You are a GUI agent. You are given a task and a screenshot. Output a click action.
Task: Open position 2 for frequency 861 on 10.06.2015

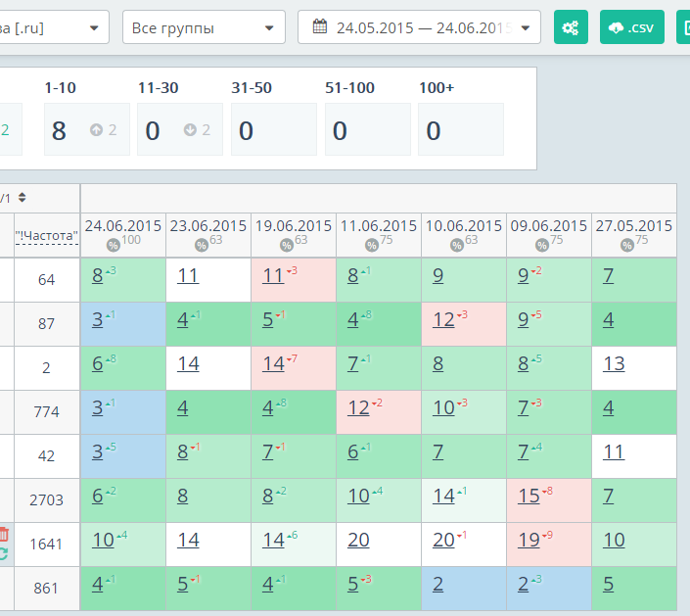tap(437, 585)
